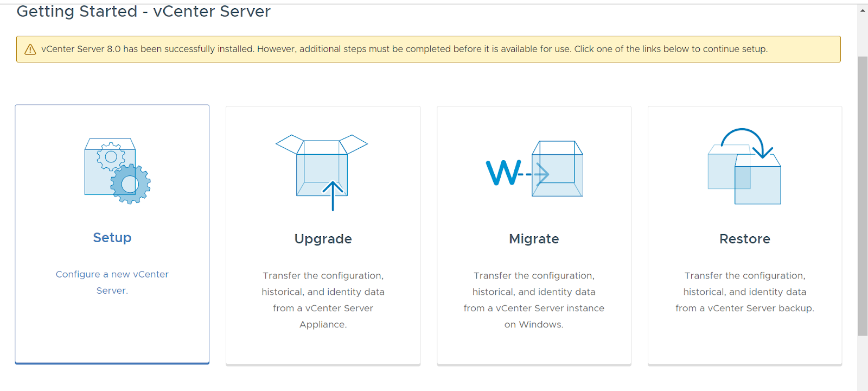Click Migrate description about instance on Windows

(x=534, y=300)
